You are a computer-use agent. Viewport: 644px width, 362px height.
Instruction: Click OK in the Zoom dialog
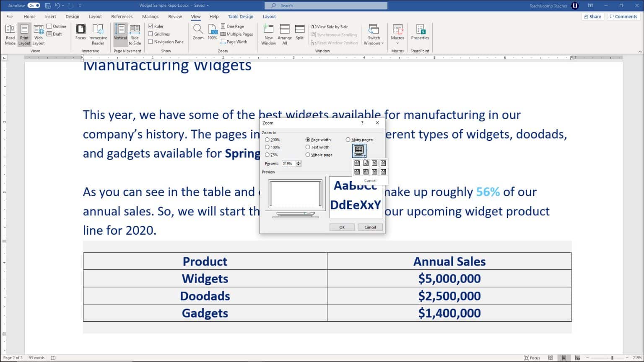tap(342, 227)
